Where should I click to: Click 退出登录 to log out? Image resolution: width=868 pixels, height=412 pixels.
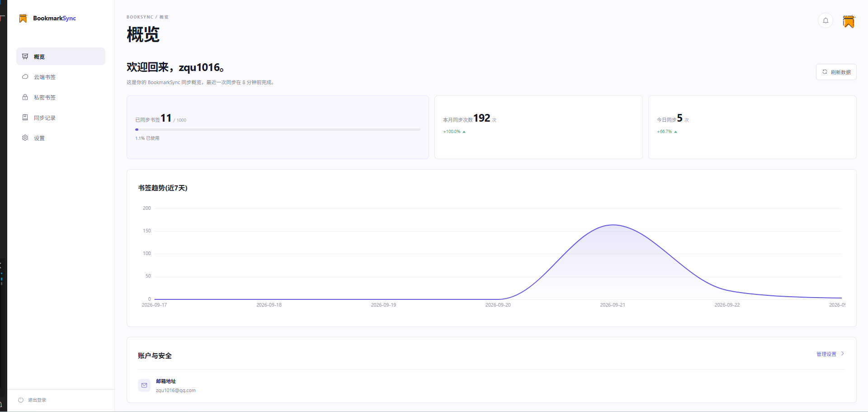coord(32,400)
